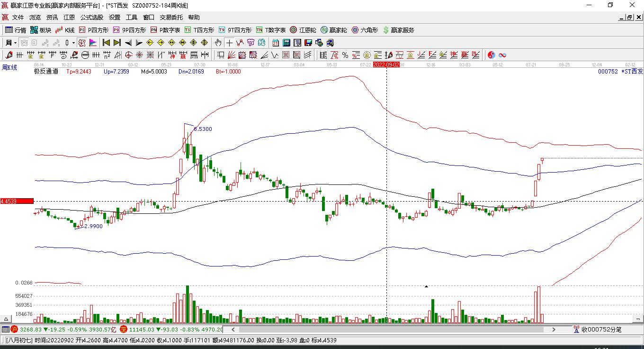The image size is (644, 349).
Task: Open the 公式选股 menu
Action: pyautogui.click(x=91, y=17)
